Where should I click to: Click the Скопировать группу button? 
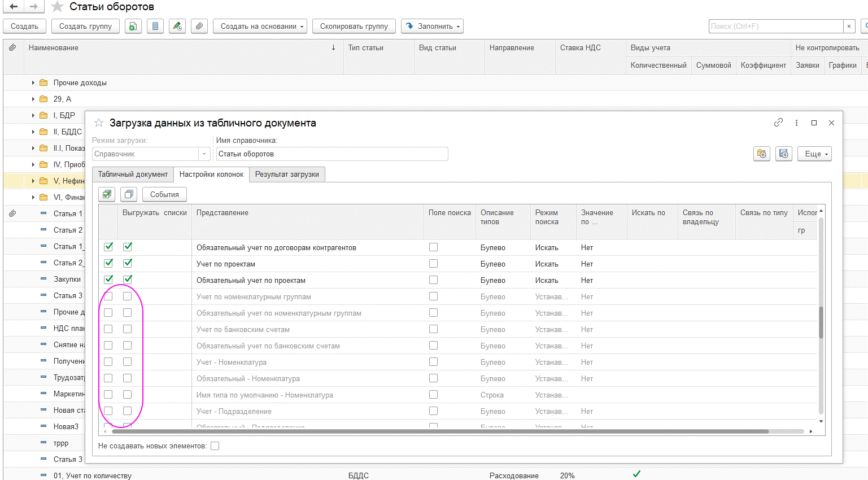coord(354,26)
